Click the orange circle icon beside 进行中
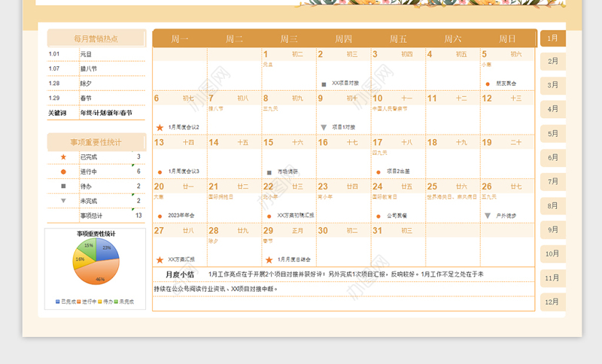 (x=63, y=171)
